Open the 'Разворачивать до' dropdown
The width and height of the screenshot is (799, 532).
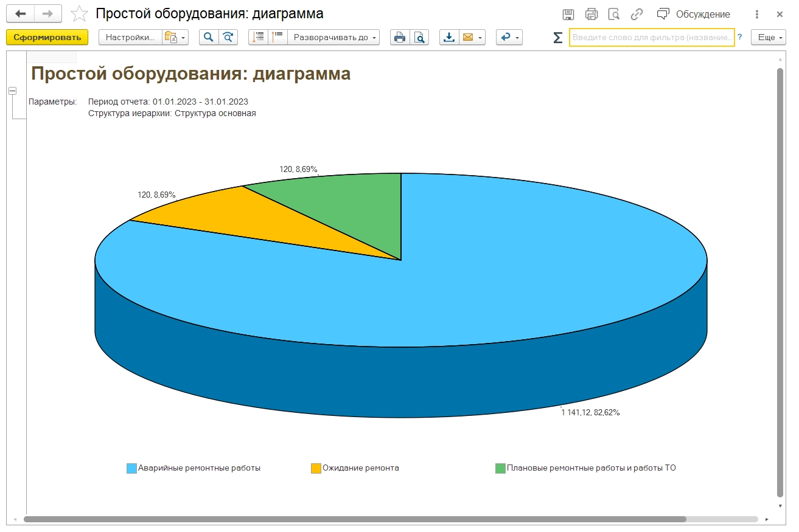click(333, 38)
